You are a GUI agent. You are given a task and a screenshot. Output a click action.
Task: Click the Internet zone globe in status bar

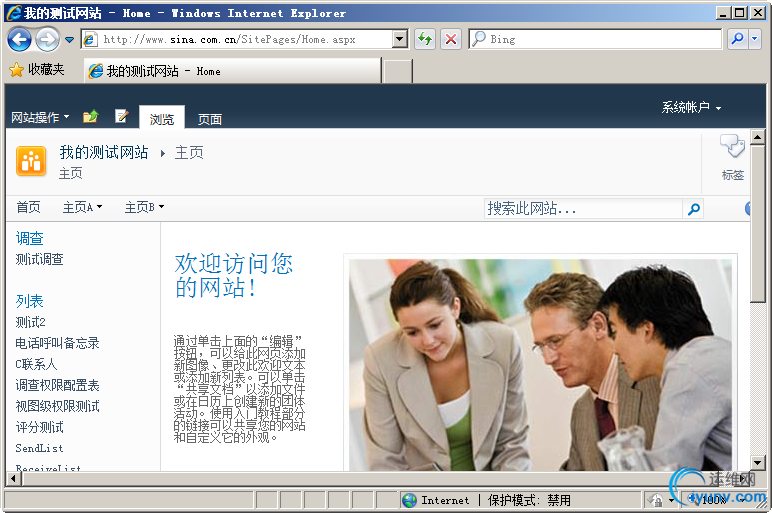[409, 500]
